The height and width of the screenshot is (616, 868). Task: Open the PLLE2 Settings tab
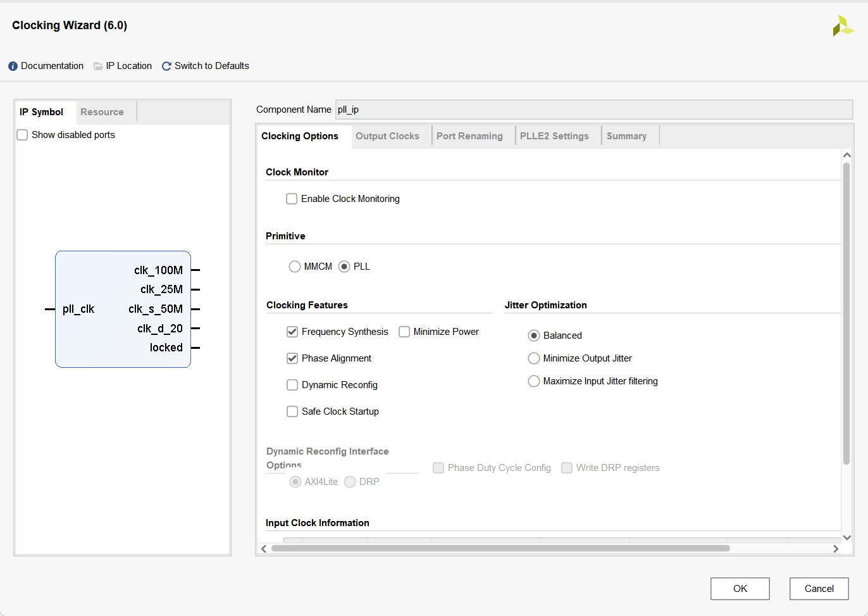pyautogui.click(x=554, y=136)
